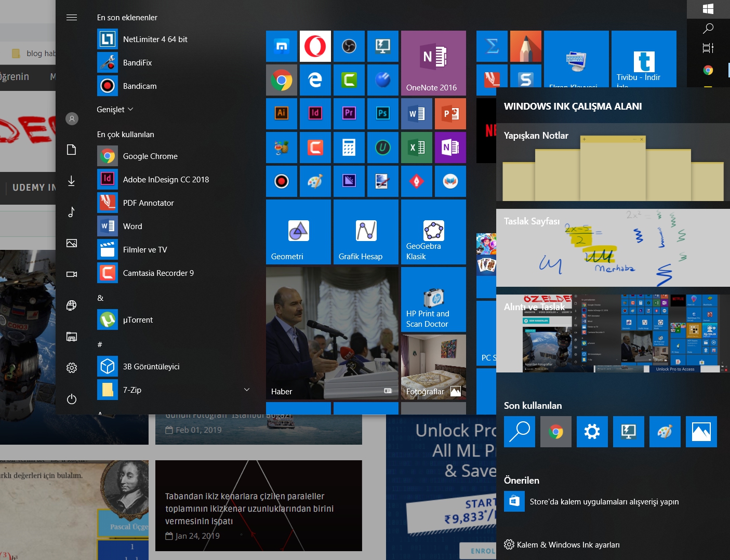Launch the Adobe Premiere Pro tile

coord(349,114)
